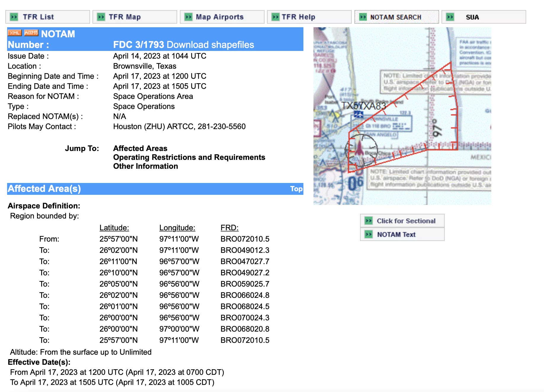Click the Brownsville TFR map thumbnail
This screenshot has width=544, height=392.
click(402, 116)
